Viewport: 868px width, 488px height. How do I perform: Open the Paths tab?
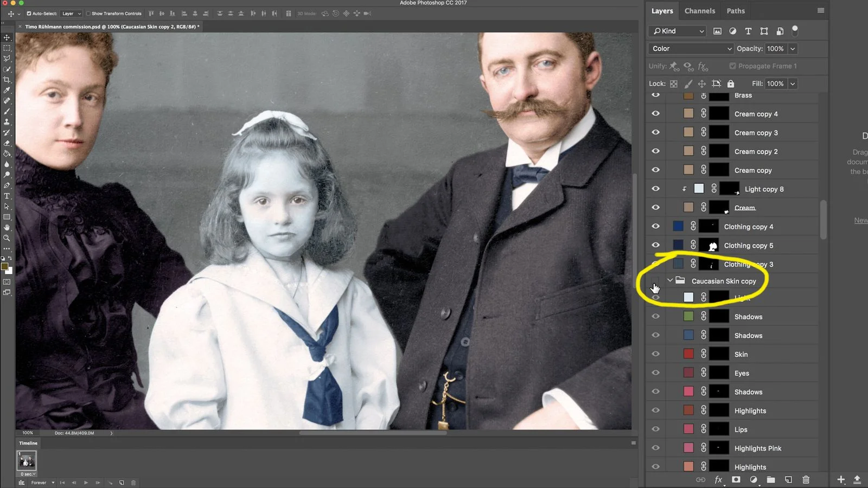tap(736, 11)
